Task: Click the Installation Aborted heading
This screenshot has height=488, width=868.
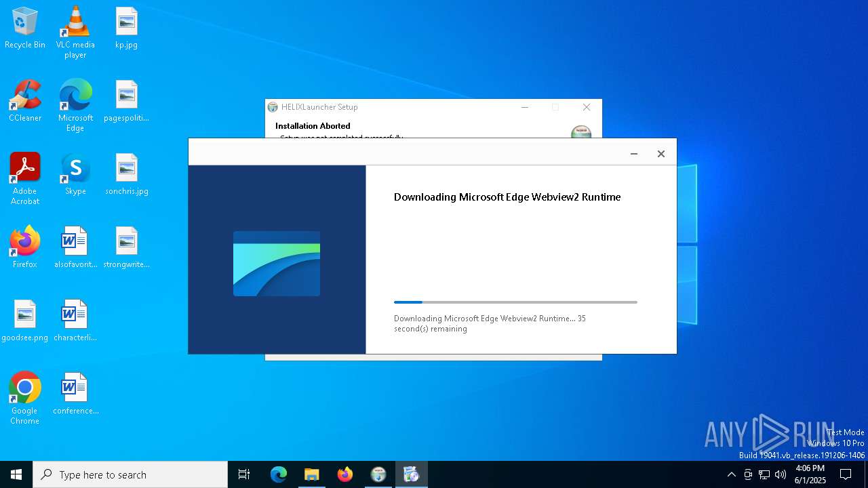Action: coord(313,126)
